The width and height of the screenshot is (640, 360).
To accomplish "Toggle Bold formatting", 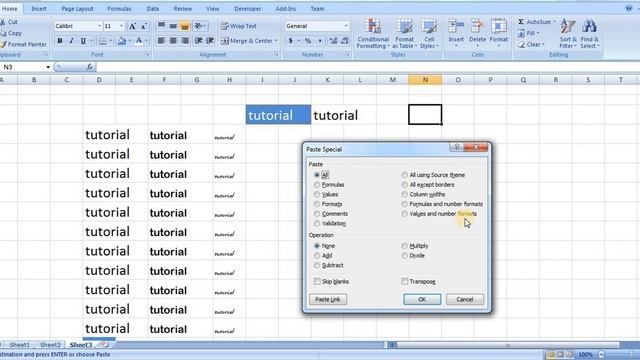I will pyautogui.click(x=60, y=41).
